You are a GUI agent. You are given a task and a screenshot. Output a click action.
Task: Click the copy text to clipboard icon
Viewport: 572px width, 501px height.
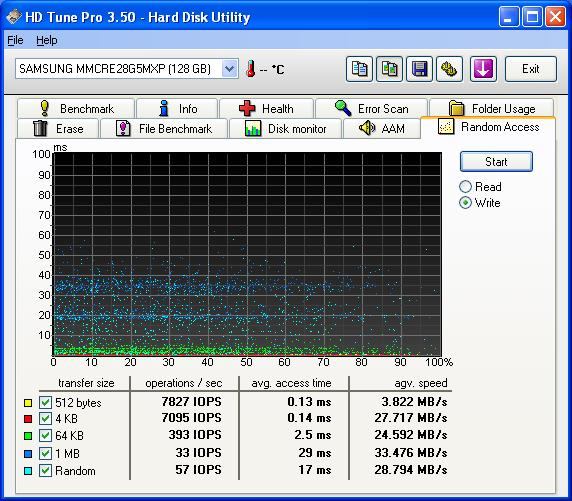pyautogui.click(x=359, y=69)
